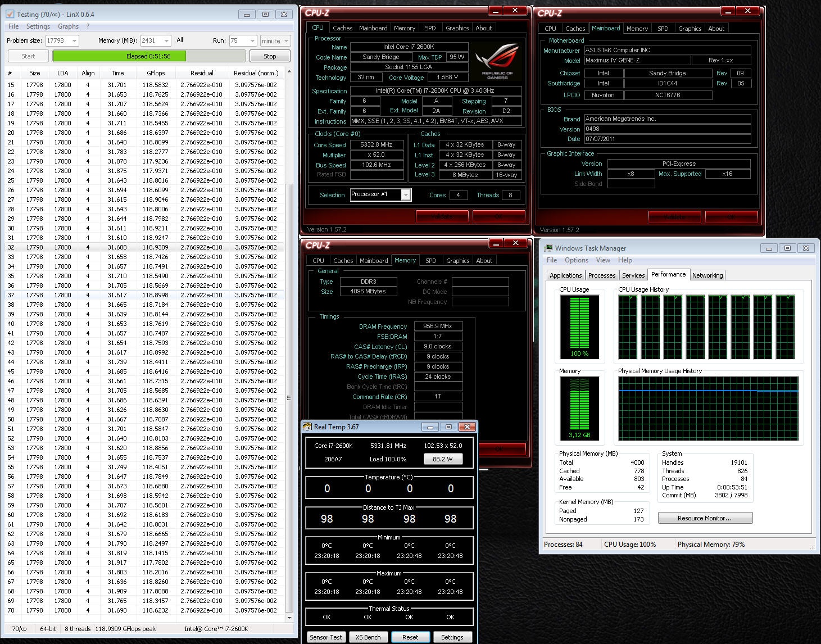Open CPU tab in top-right CPU-Z window

pos(551,29)
